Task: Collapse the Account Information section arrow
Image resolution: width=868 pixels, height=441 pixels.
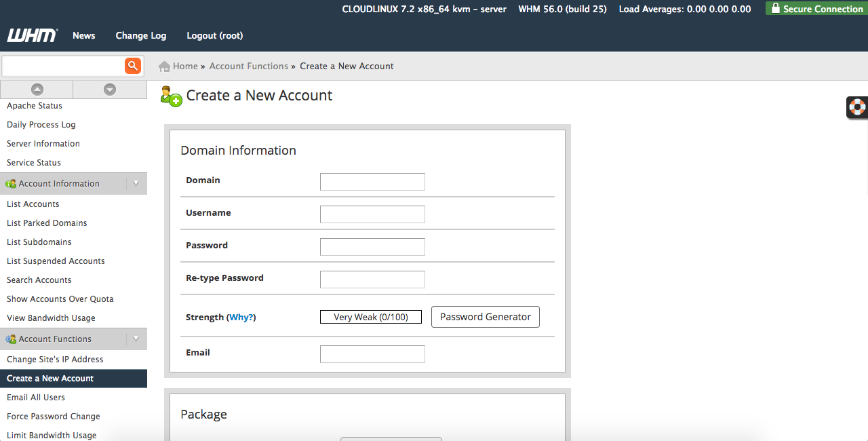Action: (x=136, y=183)
